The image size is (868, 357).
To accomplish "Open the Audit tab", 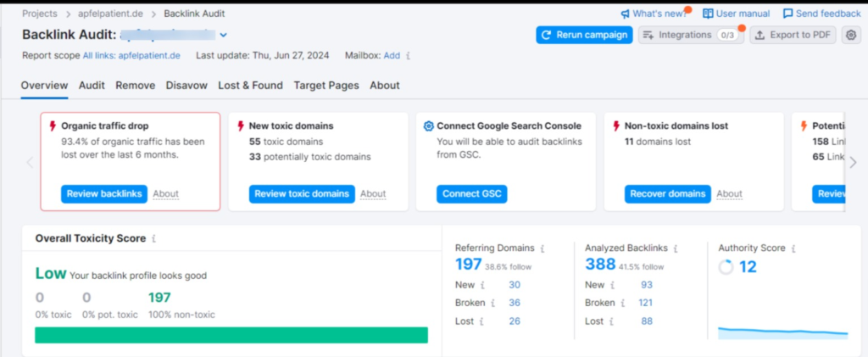I will point(92,86).
